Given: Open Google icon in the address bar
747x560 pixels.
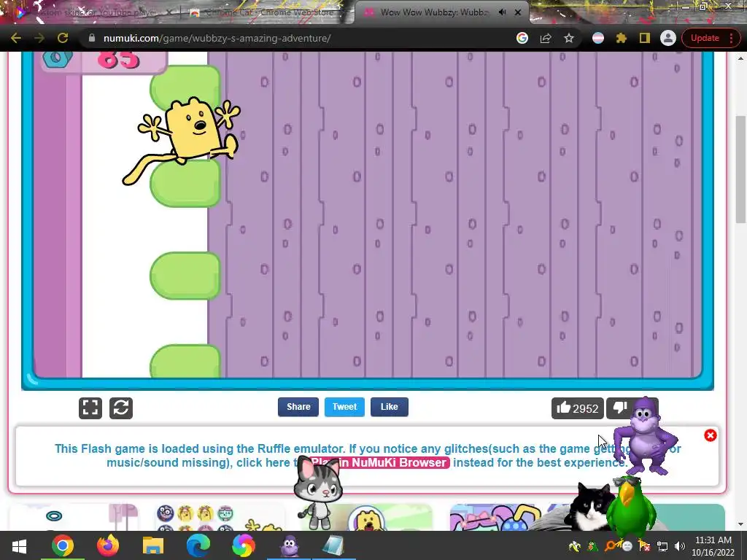Looking at the screenshot, I should click(522, 38).
